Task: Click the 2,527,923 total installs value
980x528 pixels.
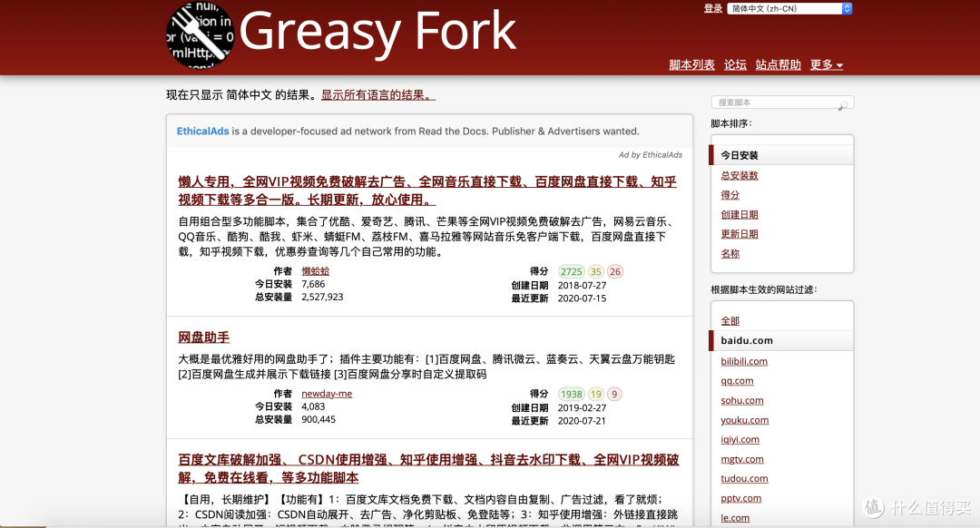Action: coord(322,297)
